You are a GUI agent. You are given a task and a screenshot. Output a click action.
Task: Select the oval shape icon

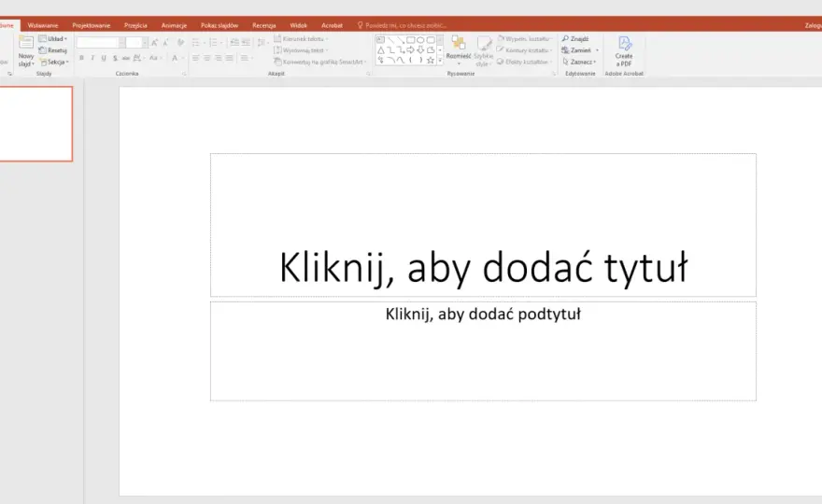(x=420, y=40)
